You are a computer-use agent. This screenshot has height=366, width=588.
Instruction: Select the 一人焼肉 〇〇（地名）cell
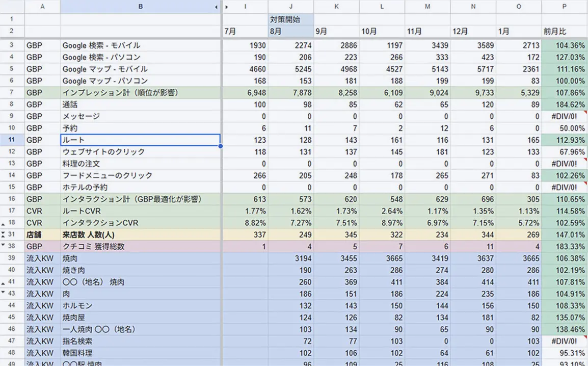click(140, 329)
